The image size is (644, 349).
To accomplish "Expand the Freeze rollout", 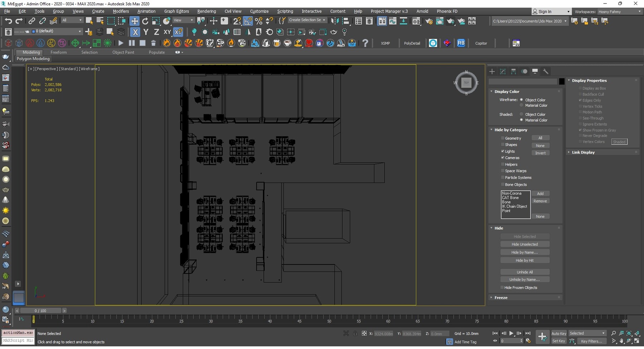I will tap(501, 297).
